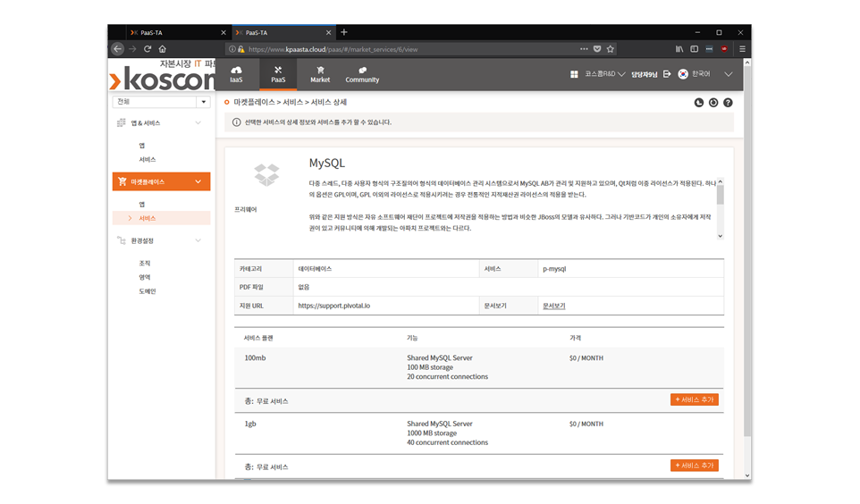
Task: Click the 담당자9님 user name
Action: click(x=644, y=74)
